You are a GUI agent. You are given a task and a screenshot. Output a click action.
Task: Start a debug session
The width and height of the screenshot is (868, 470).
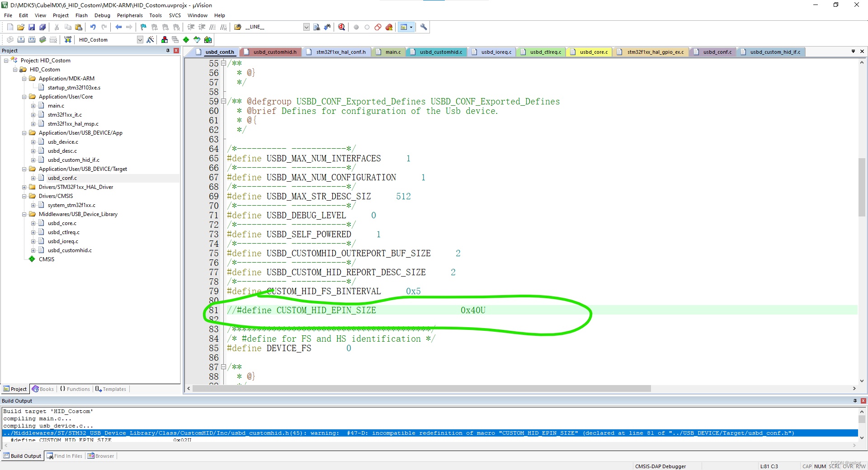341,27
